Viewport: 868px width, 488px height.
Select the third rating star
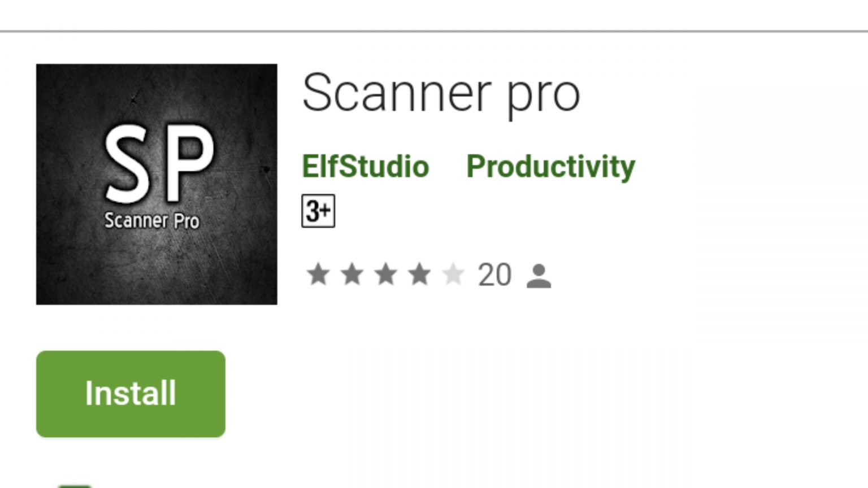coord(386,274)
